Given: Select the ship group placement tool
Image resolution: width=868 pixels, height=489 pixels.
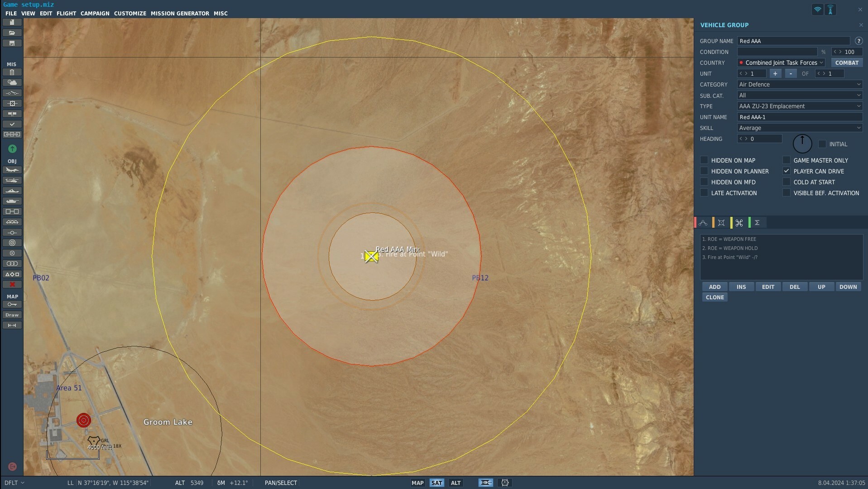Looking at the screenshot, I should pos(12,191).
